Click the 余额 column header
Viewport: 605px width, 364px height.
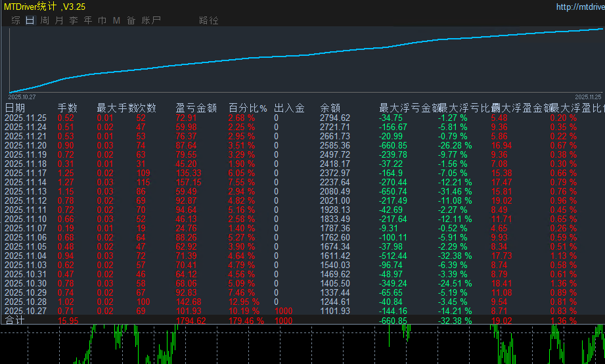pos(330,108)
